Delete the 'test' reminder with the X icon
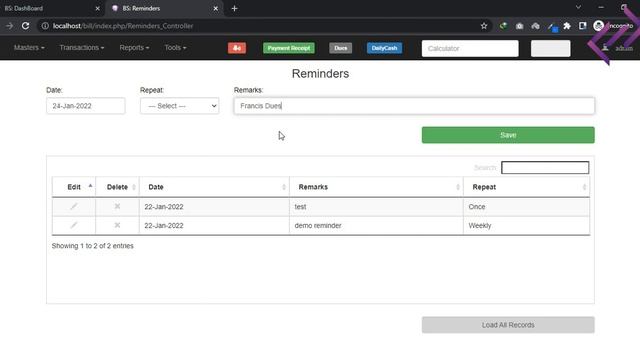Image resolution: width=640 pixels, height=360 pixels. tap(117, 207)
